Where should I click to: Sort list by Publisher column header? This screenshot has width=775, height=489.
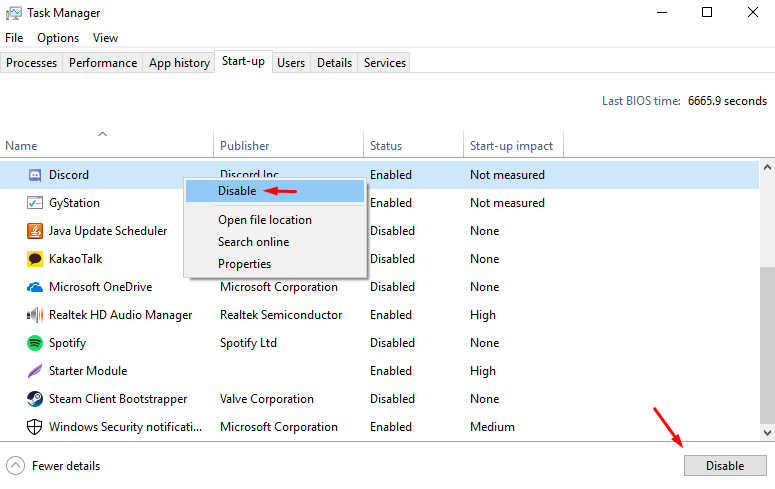[x=289, y=144]
